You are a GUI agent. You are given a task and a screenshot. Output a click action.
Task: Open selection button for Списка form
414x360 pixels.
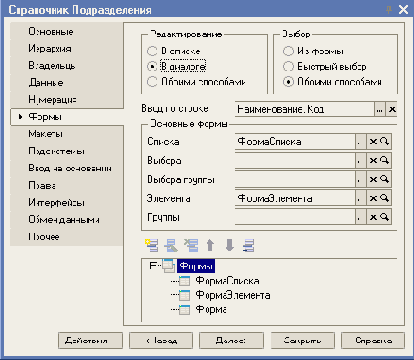click(360, 142)
